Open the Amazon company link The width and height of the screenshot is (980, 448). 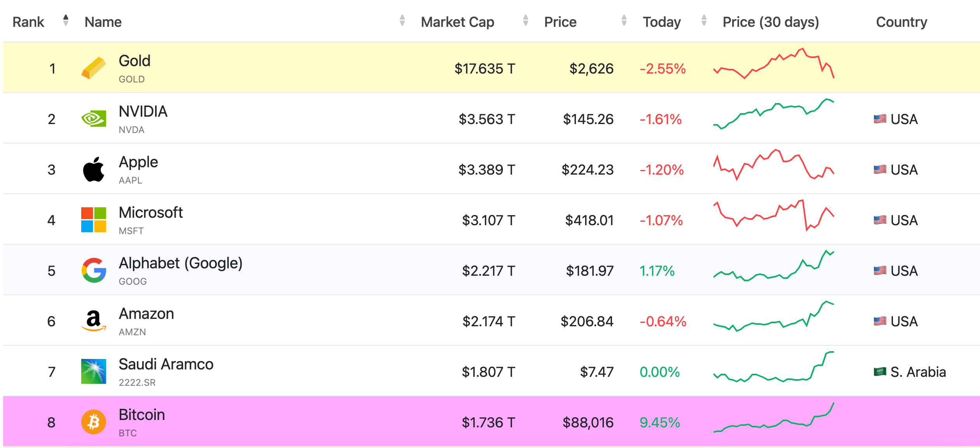pyautogui.click(x=146, y=313)
